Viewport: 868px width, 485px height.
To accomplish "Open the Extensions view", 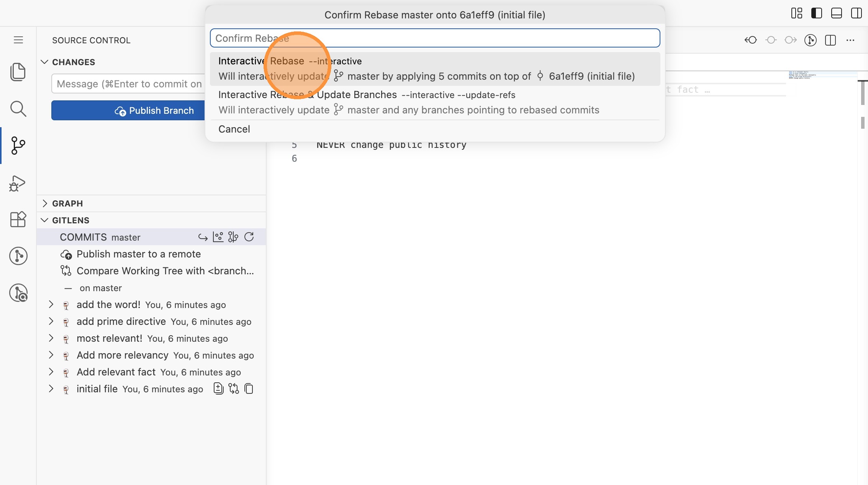I will point(18,220).
